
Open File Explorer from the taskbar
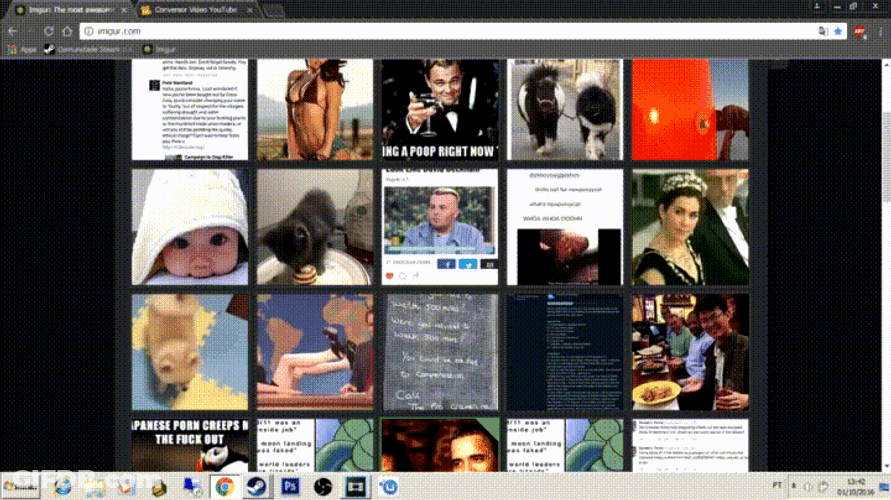[x=94, y=486]
